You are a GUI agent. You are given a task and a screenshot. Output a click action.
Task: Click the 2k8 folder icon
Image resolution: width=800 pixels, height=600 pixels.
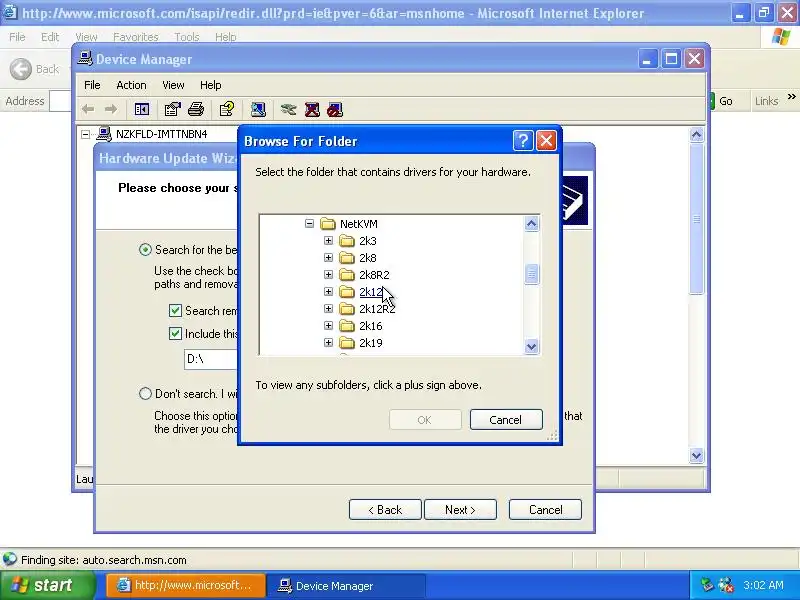pos(347,258)
